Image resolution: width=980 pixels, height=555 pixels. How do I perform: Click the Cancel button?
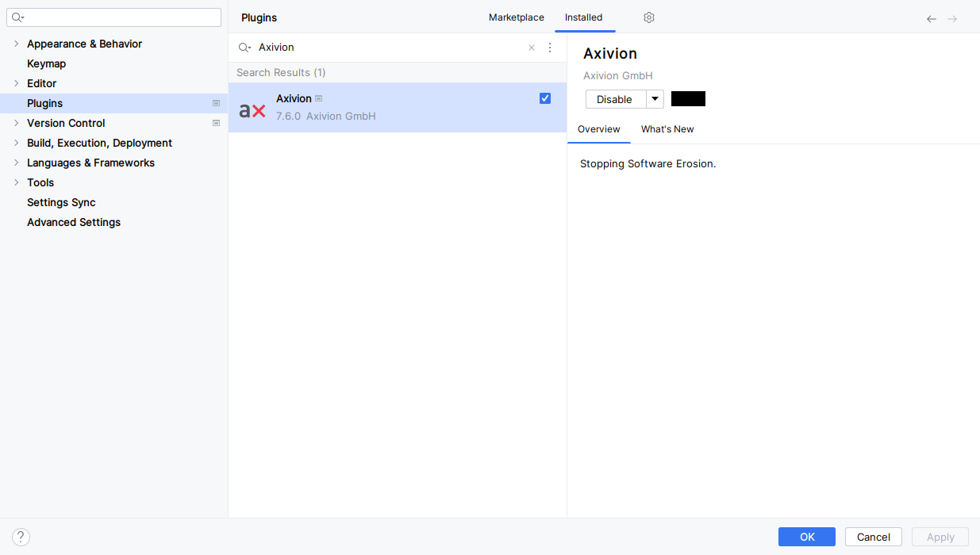tap(874, 537)
